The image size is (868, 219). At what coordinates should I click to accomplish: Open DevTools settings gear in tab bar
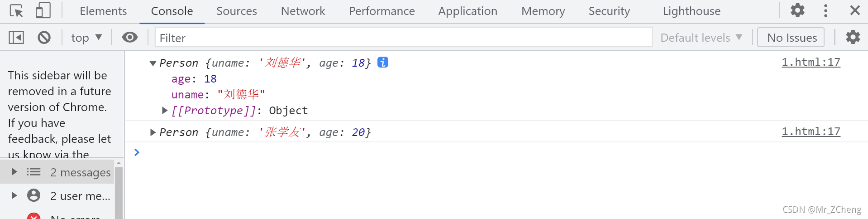coord(797,10)
